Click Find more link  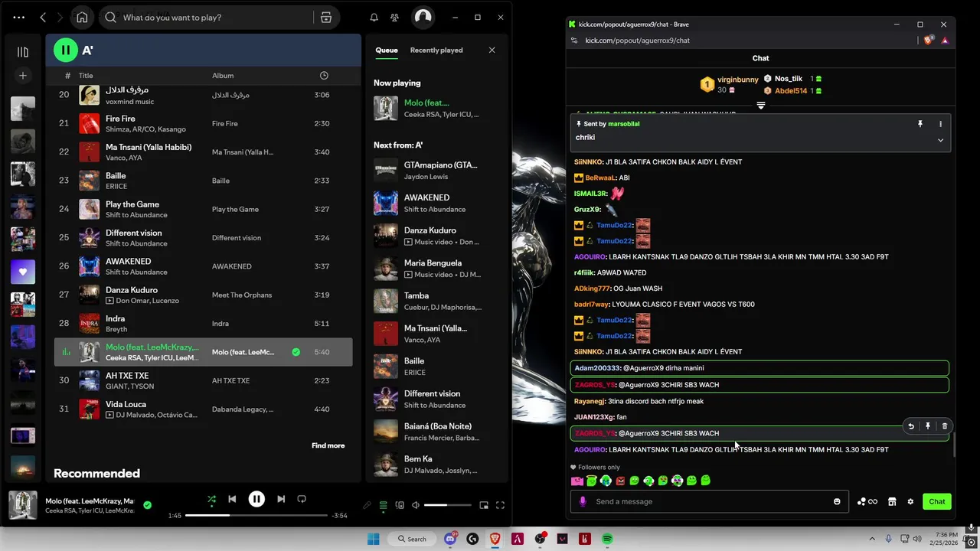tap(328, 445)
